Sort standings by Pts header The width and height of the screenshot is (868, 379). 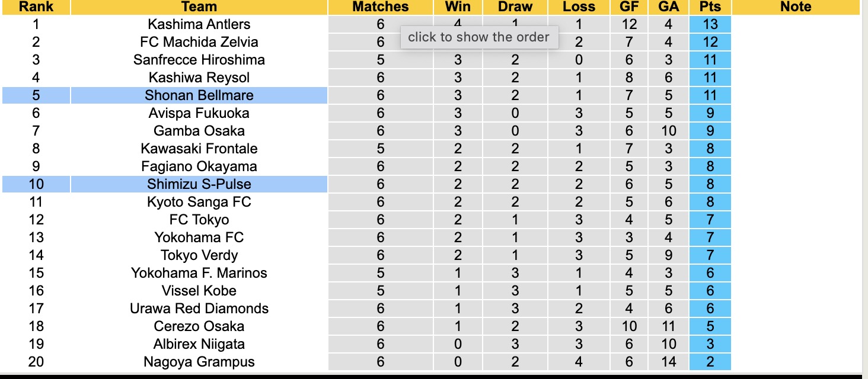tap(710, 7)
